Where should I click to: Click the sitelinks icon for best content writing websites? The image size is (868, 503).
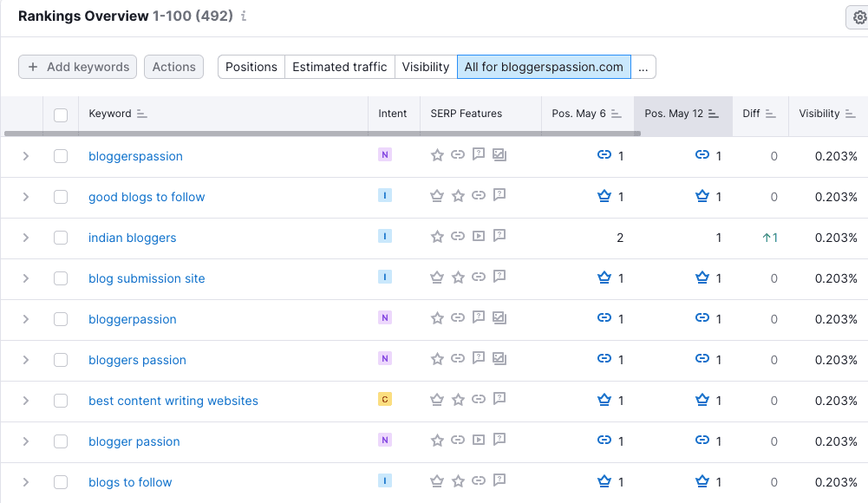[479, 400]
